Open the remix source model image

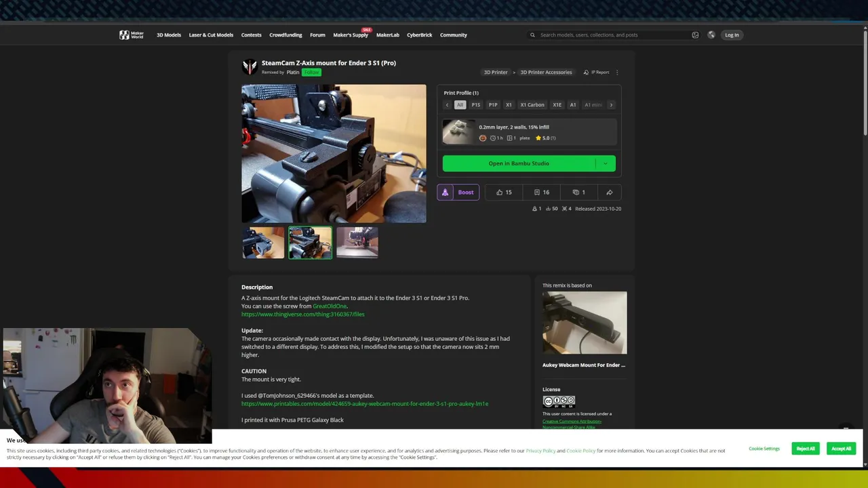click(585, 323)
